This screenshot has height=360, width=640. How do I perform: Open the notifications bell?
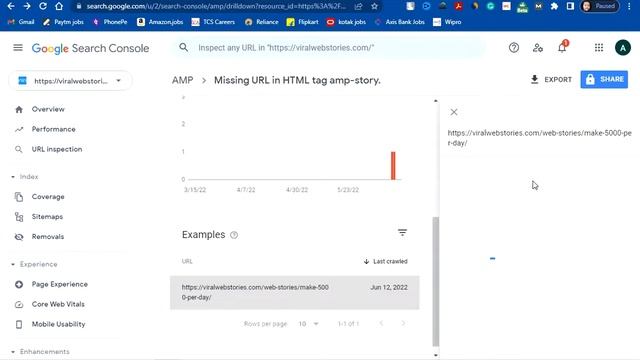pyautogui.click(x=562, y=47)
